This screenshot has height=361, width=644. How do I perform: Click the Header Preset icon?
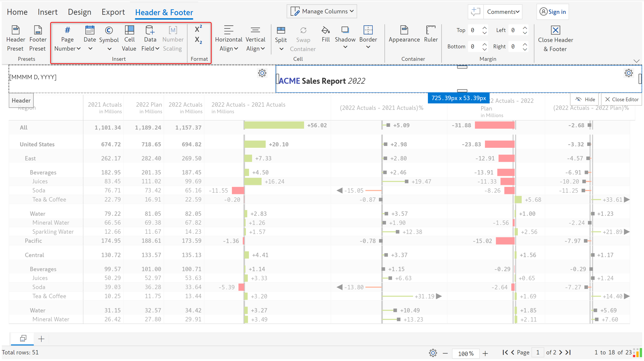point(15,30)
